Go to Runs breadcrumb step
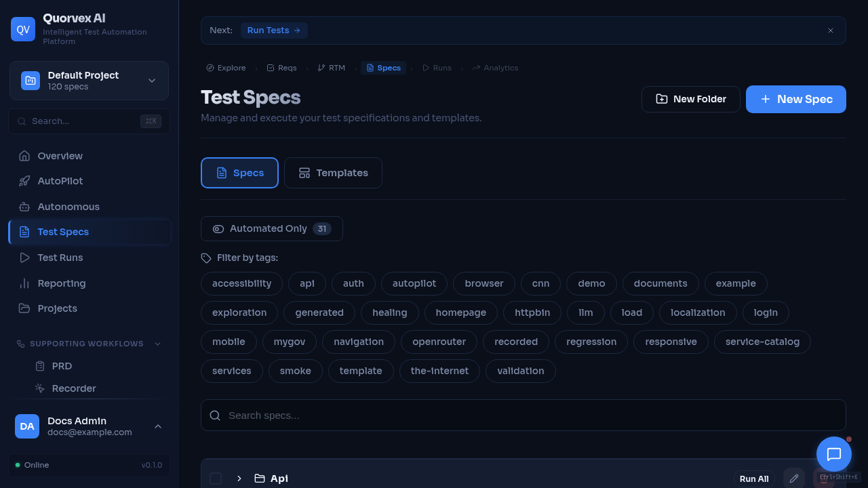 click(437, 68)
